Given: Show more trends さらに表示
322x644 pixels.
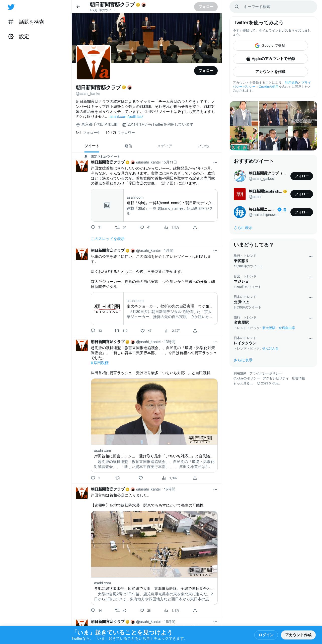Looking at the screenshot, I should [x=243, y=360].
